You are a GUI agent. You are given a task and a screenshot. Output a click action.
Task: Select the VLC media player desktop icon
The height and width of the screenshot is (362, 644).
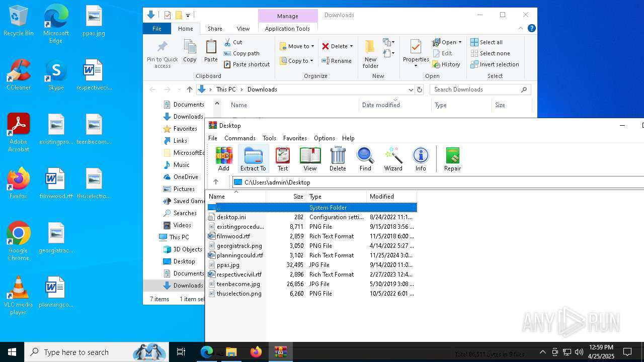pos(19,296)
